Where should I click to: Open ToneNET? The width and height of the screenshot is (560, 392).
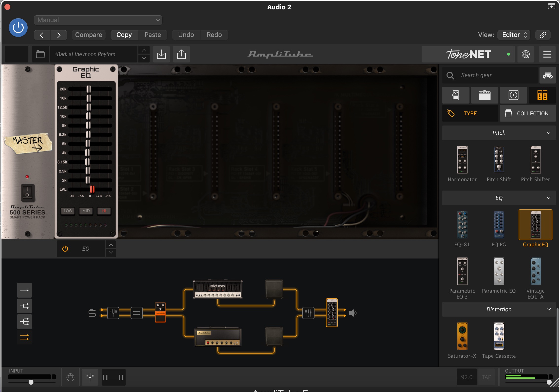pos(468,54)
